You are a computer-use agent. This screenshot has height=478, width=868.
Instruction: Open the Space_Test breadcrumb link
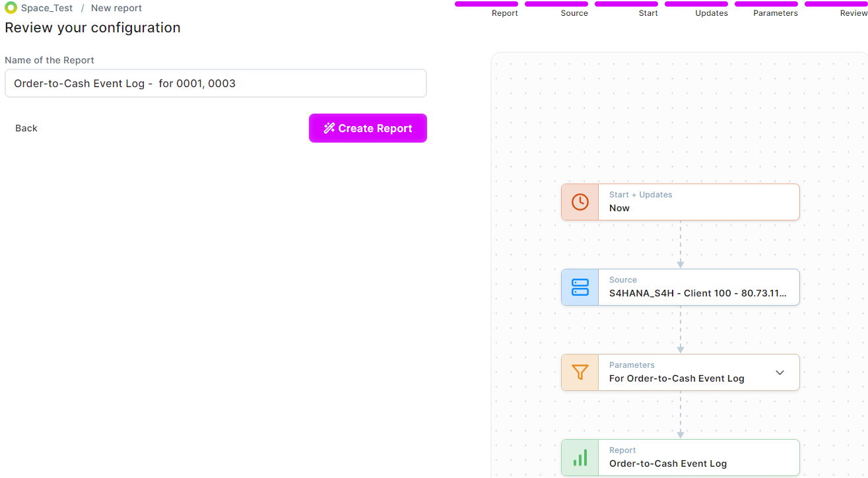tap(46, 8)
